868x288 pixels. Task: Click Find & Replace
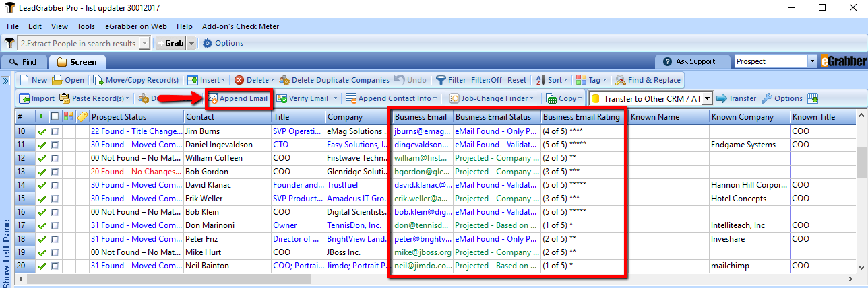(x=648, y=80)
